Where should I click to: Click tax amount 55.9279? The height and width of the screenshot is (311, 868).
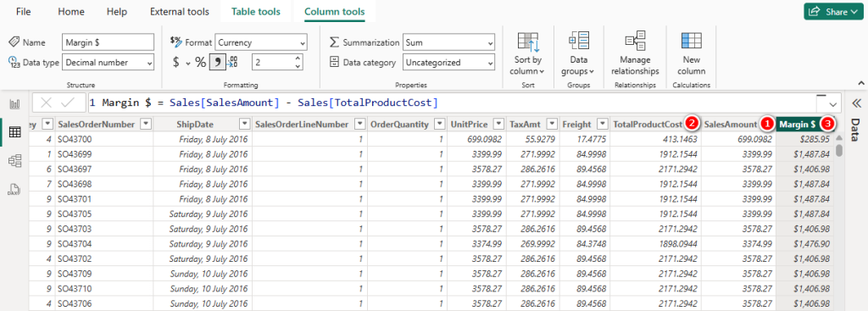pos(539,139)
